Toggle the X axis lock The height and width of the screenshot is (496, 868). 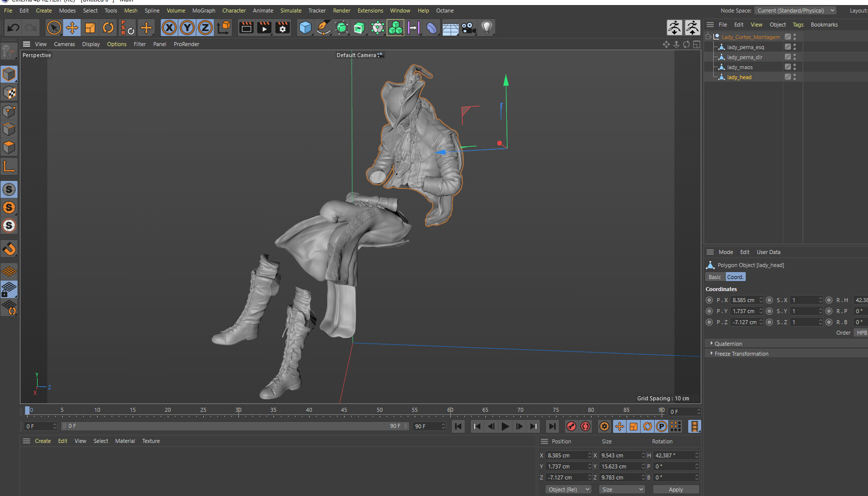click(x=169, y=28)
